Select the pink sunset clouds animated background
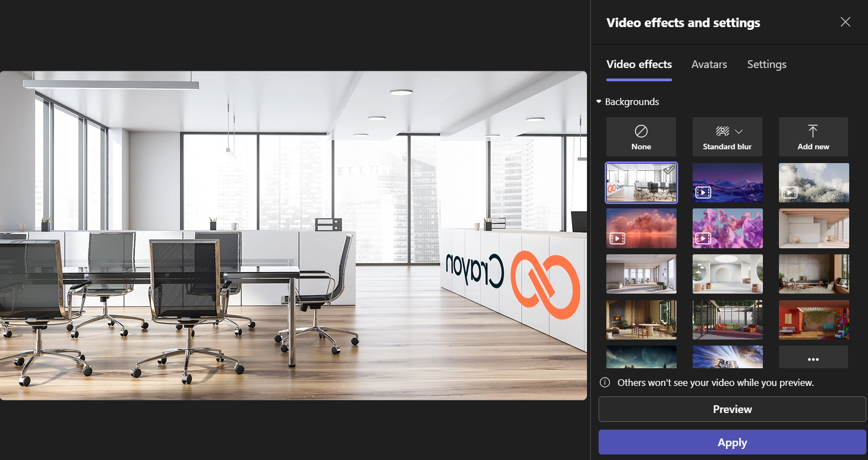The image size is (868, 460). (x=641, y=228)
